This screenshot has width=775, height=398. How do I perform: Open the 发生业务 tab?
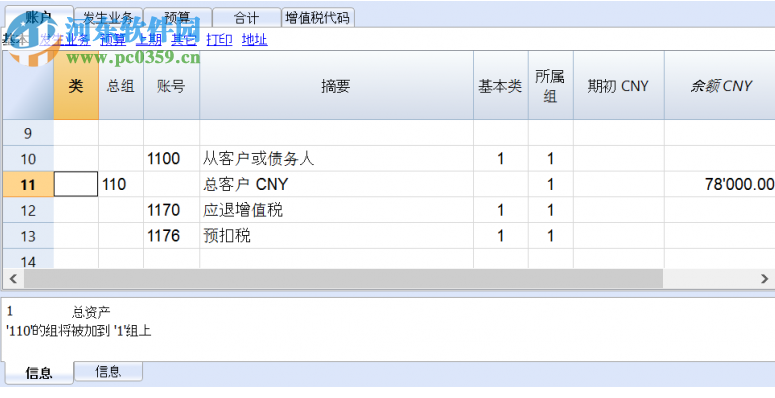(x=108, y=18)
